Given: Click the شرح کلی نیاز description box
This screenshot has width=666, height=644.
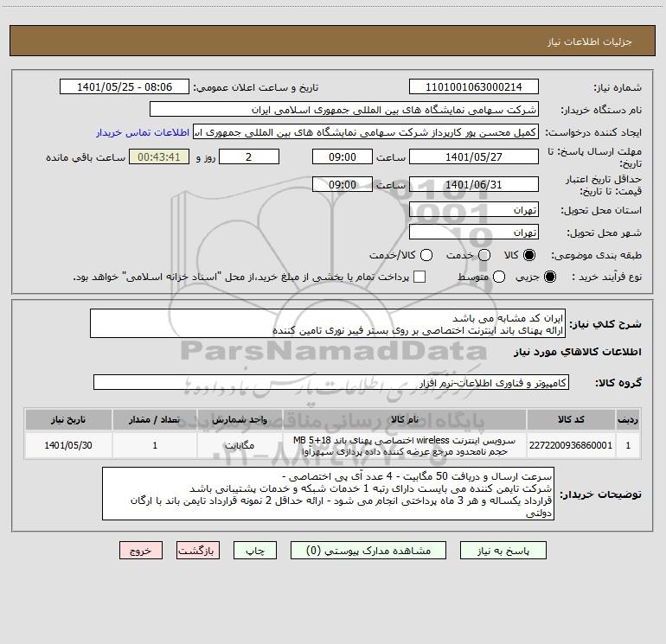Looking at the screenshot, I should (x=328, y=323).
